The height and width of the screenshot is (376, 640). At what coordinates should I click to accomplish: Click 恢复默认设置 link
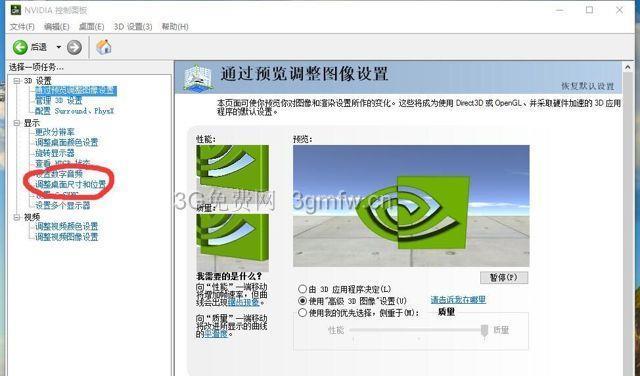pyautogui.click(x=587, y=86)
